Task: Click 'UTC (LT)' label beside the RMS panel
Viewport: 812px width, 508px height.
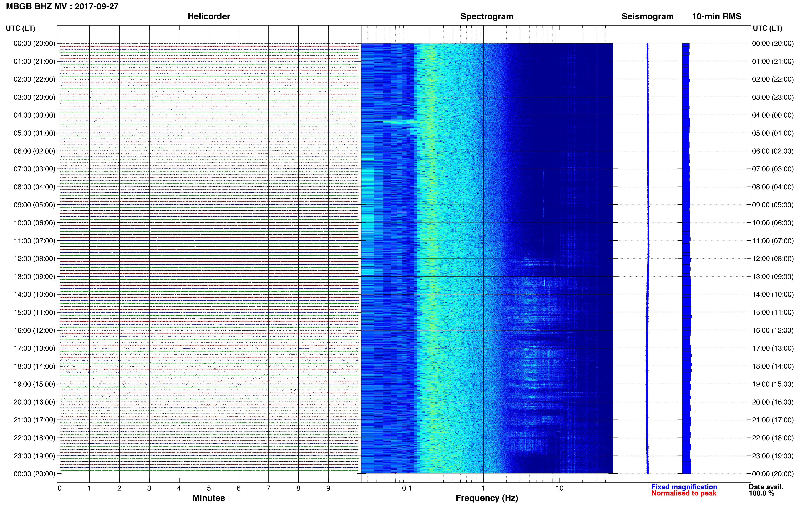Action: (767, 28)
